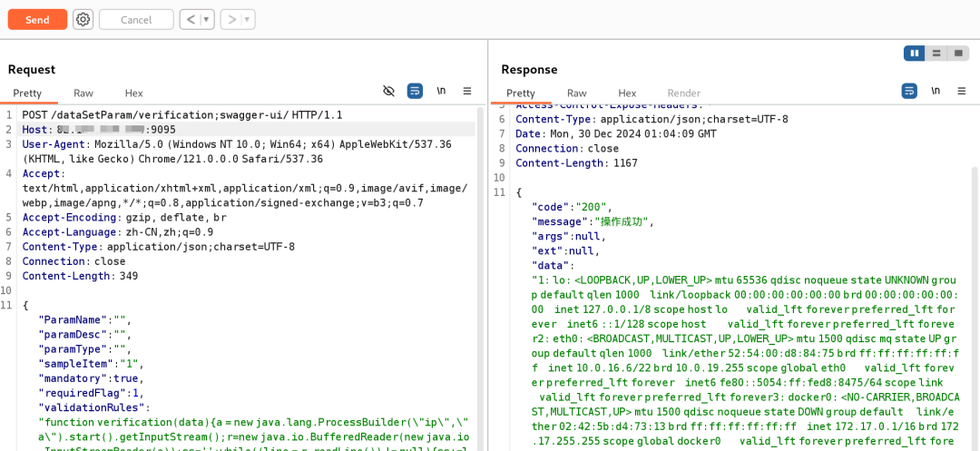Click Content-Type header in the response
Viewport: 980px width, 451px height.
tap(652, 119)
